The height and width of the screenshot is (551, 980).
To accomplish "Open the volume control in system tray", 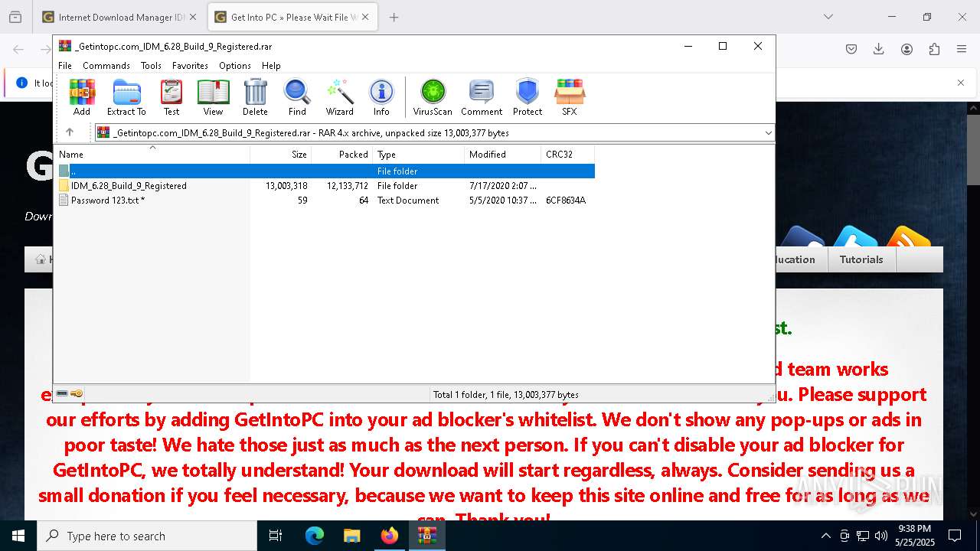I will click(881, 536).
